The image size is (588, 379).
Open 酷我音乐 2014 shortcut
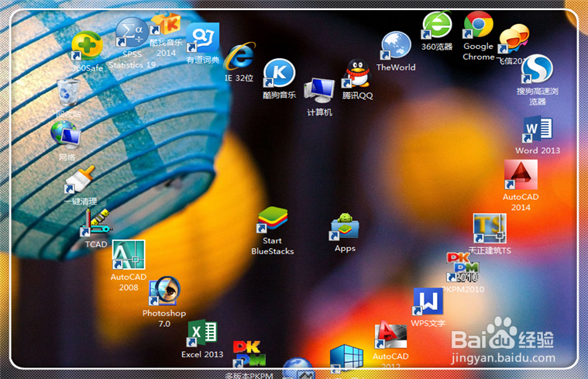click(166, 24)
